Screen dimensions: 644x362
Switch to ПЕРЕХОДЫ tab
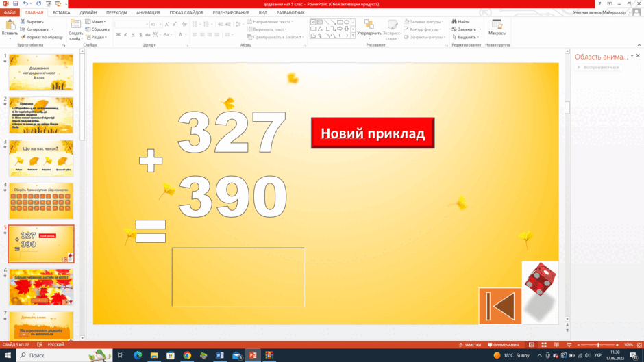pos(116,12)
